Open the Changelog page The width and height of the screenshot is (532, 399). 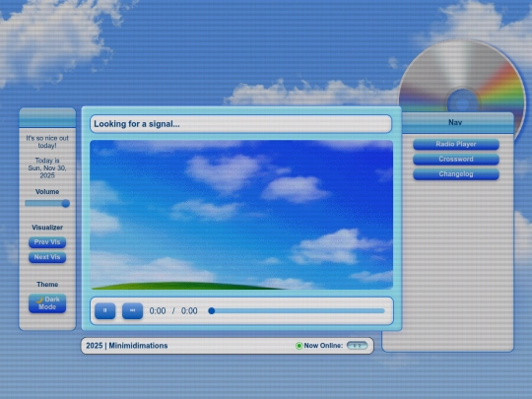(456, 174)
